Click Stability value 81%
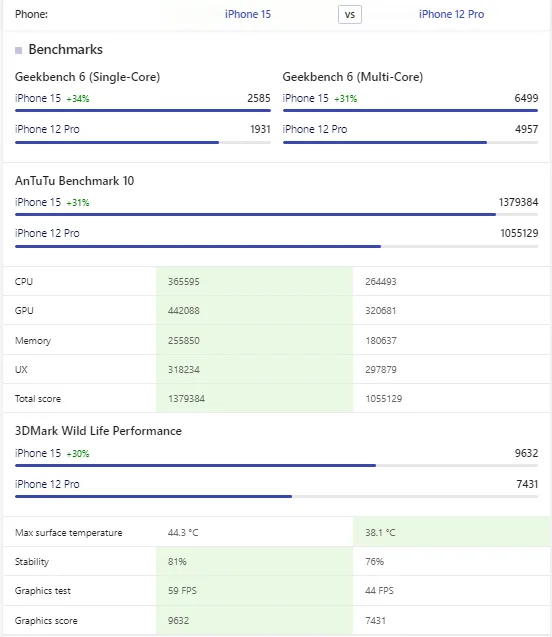 (x=177, y=562)
